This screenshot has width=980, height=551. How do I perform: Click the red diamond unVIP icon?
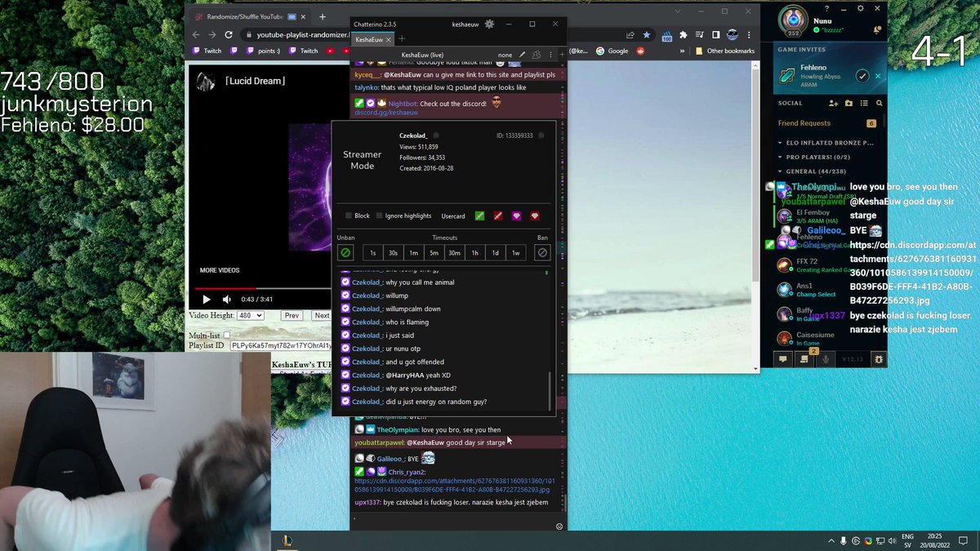pyautogui.click(x=535, y=216)
